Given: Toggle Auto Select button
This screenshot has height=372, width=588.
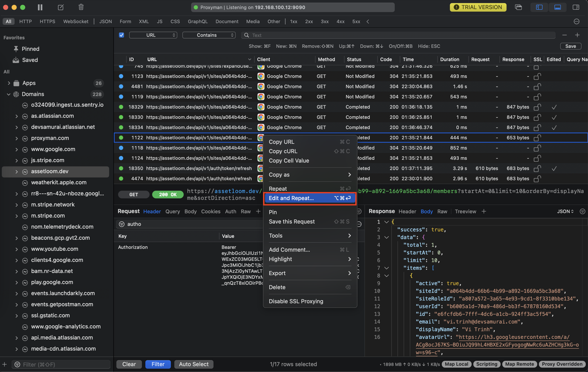Looking at the screenshot, I should coord(194,364).
